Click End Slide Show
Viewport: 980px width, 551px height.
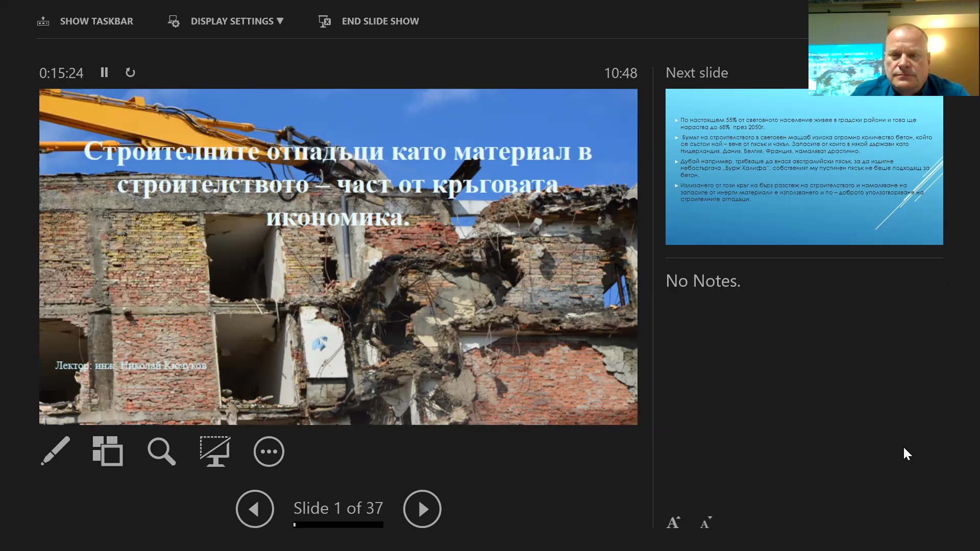[380, 21]
